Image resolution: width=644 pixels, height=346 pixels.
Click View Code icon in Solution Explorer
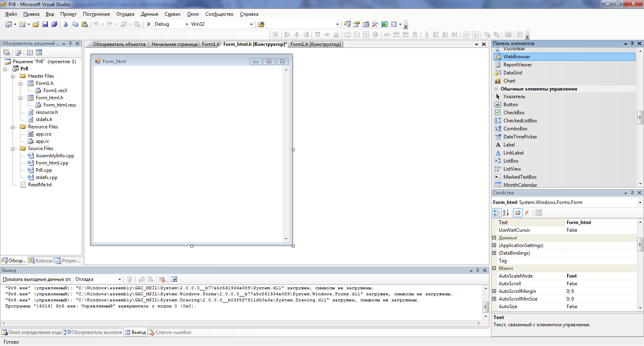pos(30,52)
